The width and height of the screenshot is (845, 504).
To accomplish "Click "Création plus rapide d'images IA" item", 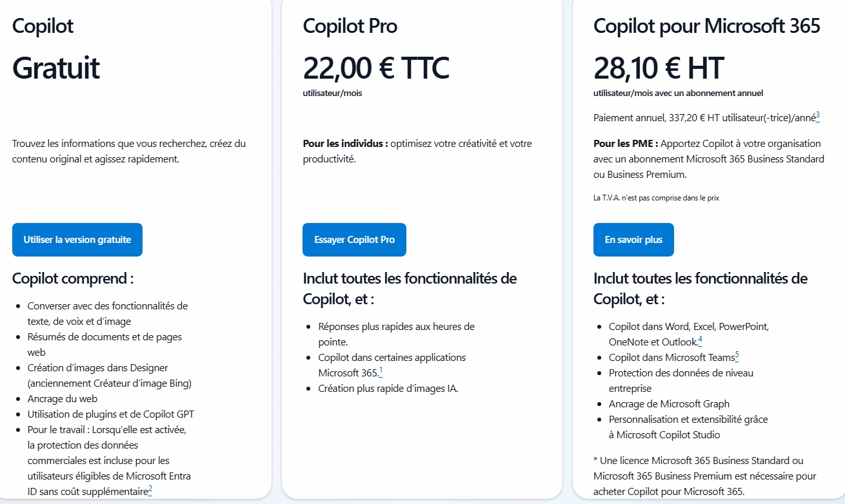I will [388, 389].
